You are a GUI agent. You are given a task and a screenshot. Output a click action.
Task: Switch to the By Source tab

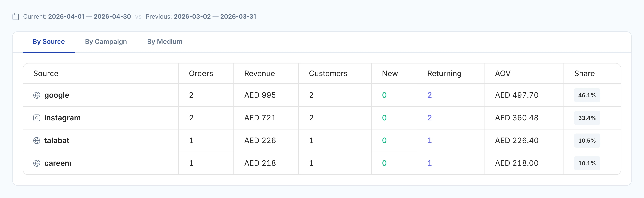tap(49, 41)
